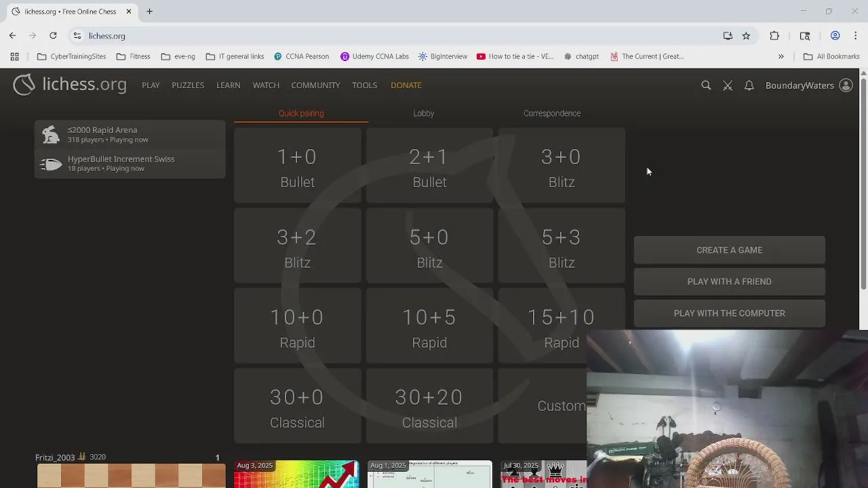Open How to tie a tie bookmark
Screen dimensions: 868x488
[515, 56]
